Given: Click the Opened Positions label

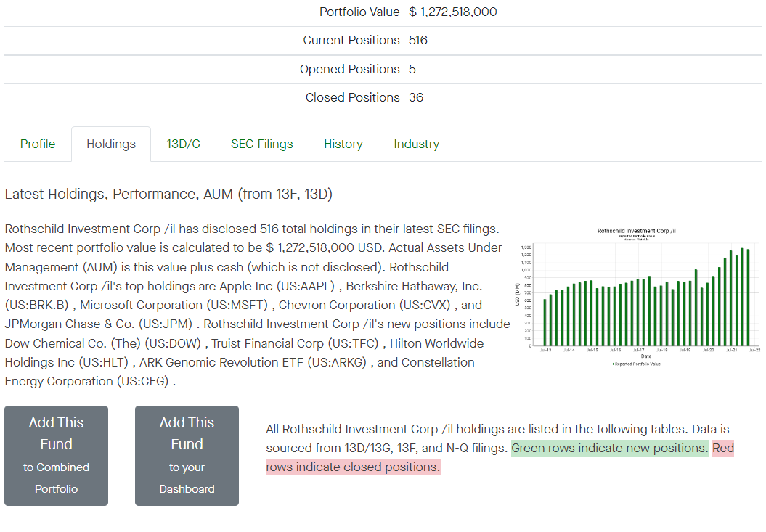Looking at the screenshot, I should click(350, 70).
